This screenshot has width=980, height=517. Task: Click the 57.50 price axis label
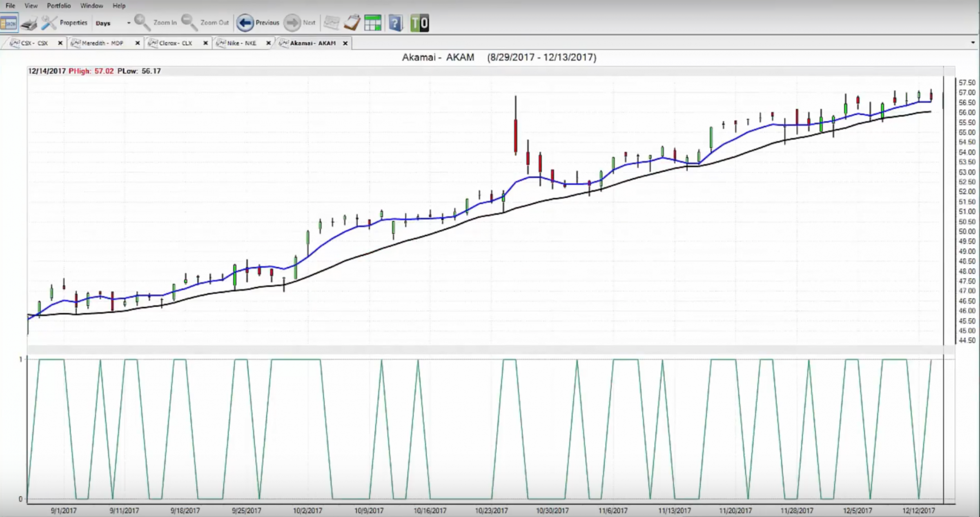pyautogui.click(x=967, y=83)
